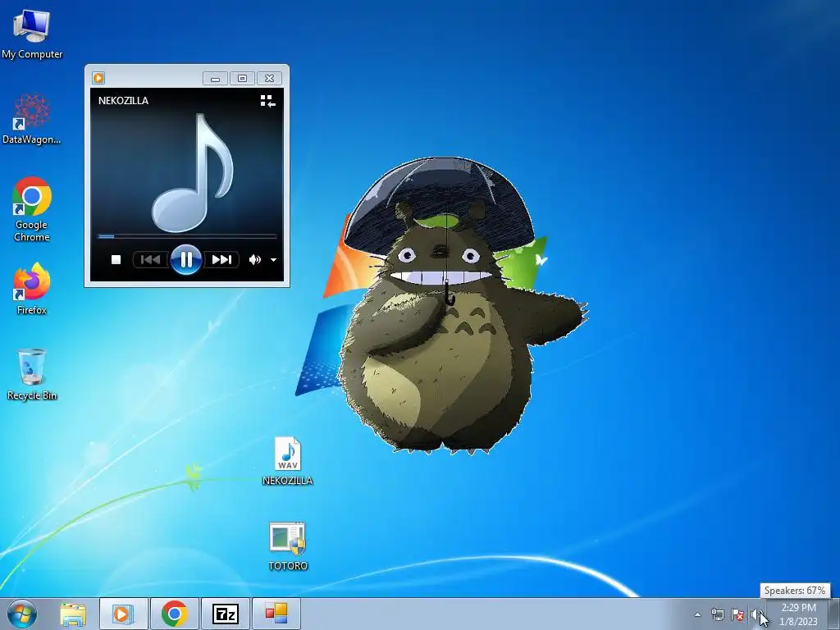Select TOTORO program icon on desktop
This screenshot has width=840, height=630.
click(x=288, y=546)
